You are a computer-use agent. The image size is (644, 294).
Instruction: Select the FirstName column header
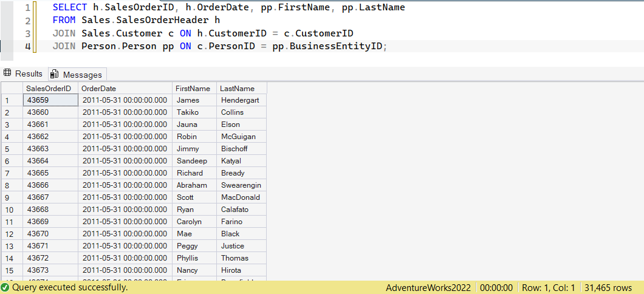coord(194,88)
